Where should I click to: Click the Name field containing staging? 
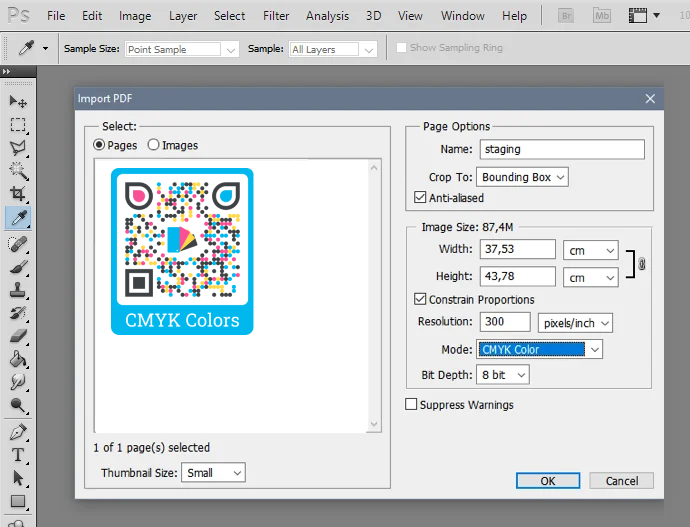[562, 149]
